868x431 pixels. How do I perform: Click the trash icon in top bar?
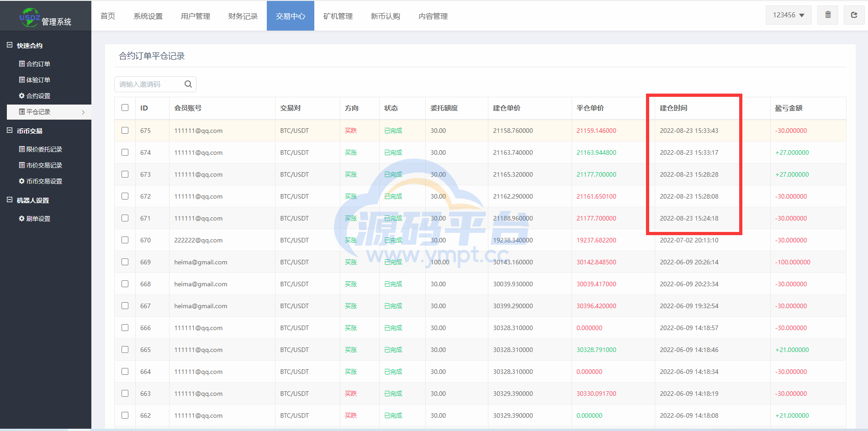tap(828, 15)
